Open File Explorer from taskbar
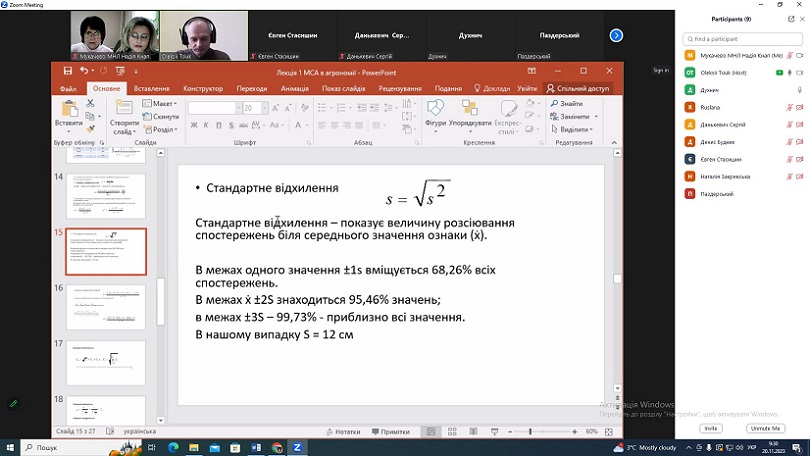This screenshot has height=456, width=810. pos(194,447)
